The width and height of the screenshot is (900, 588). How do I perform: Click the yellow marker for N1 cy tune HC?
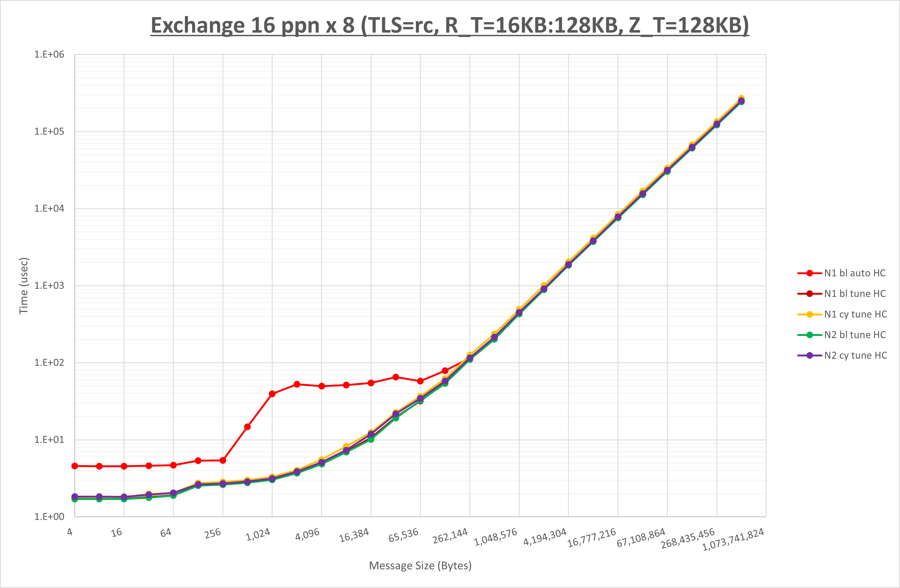click(810, 314)
